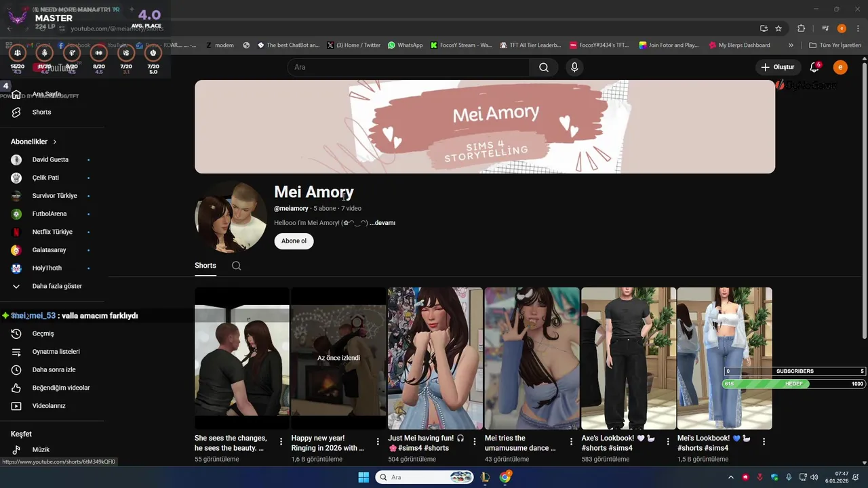This screenshot has width=868, height=488.
Task: Show more bookmarks with the overflow chevron
Action: (x=791, y=45)
